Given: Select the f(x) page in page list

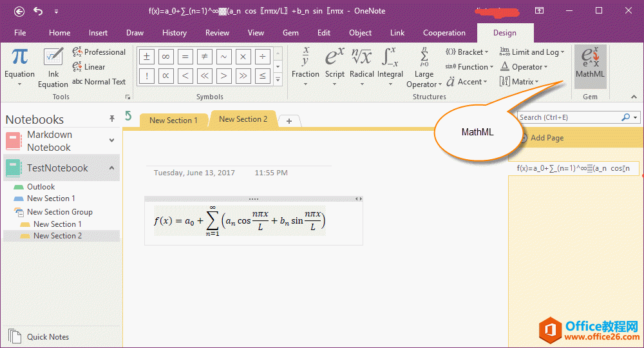Looking at the screenshot, I should click(574, 168).
